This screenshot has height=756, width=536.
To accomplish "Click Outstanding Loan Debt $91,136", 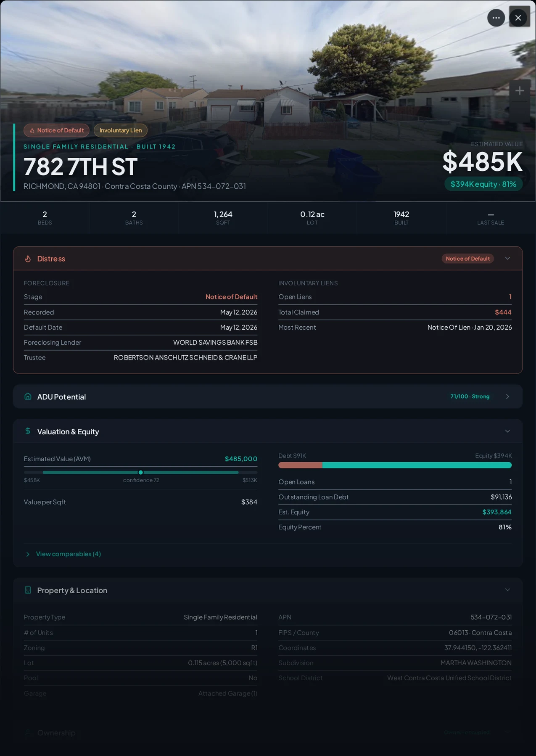I will pos(501,497).
